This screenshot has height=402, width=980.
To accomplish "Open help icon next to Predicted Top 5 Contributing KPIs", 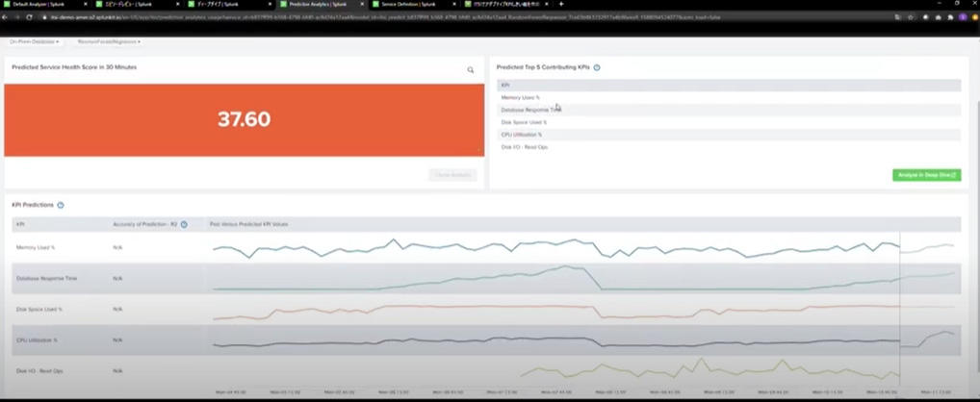I will (x=597, y=67).
